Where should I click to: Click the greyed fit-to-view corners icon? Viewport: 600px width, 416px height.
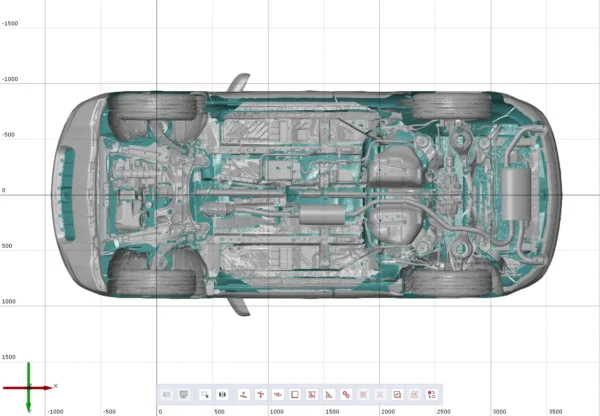[380, 394]
